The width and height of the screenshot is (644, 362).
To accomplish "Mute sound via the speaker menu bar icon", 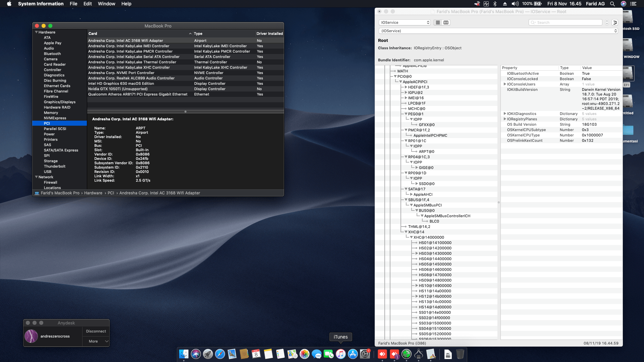I will (515, 4).
